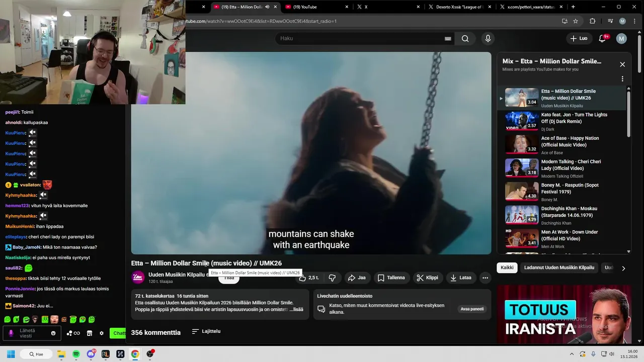Open chat settings gear

coord(102,333)
